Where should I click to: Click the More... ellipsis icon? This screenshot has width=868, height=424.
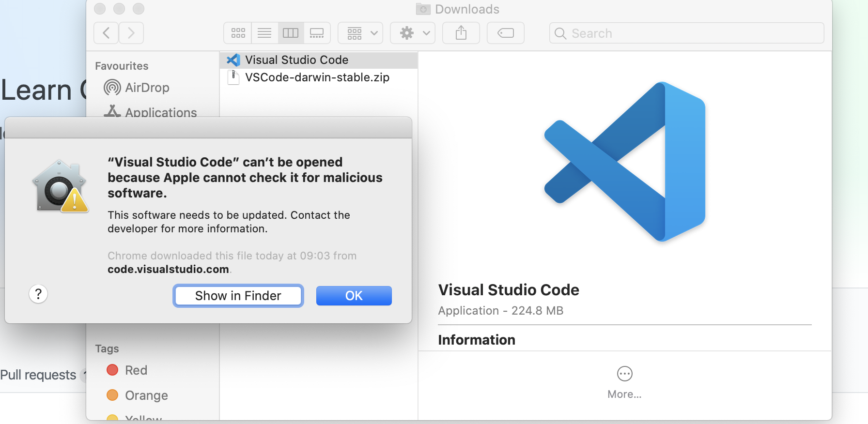coord(625,374)
